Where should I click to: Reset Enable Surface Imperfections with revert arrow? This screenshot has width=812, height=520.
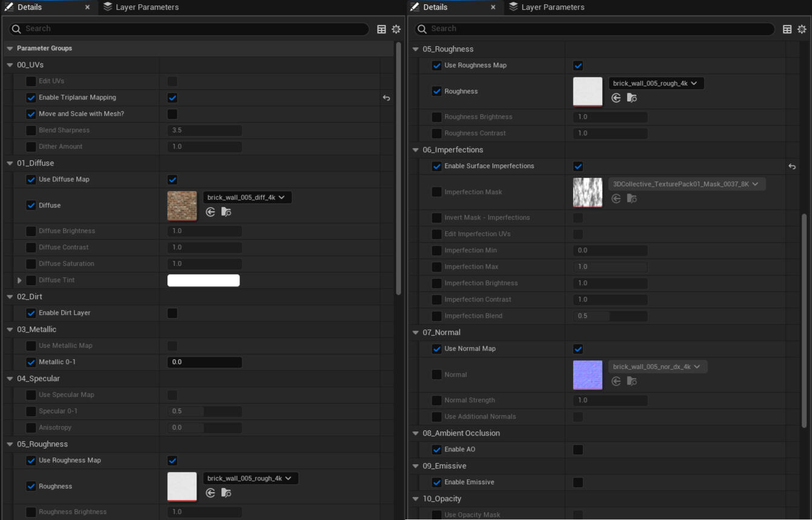coord(792,166)
